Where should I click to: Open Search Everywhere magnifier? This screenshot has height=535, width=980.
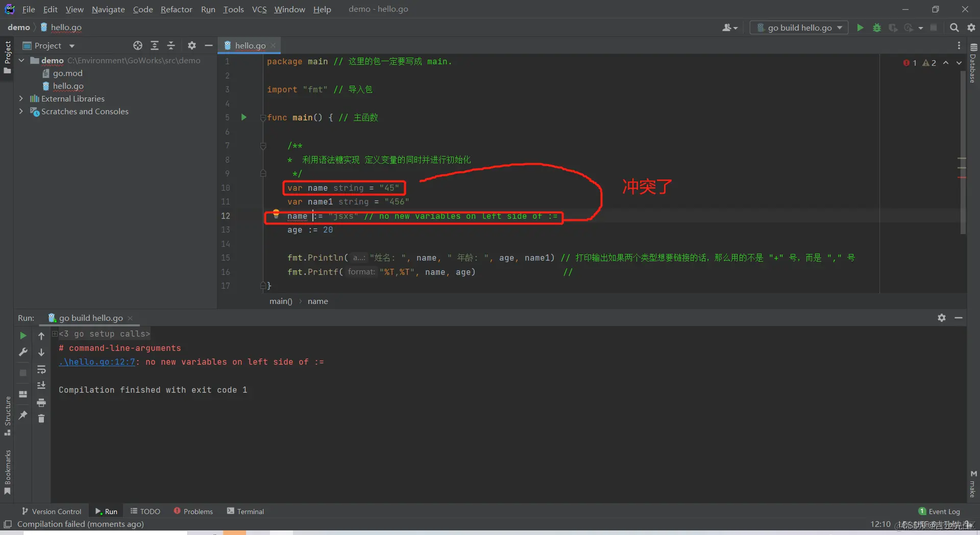[x=954, y=28]
